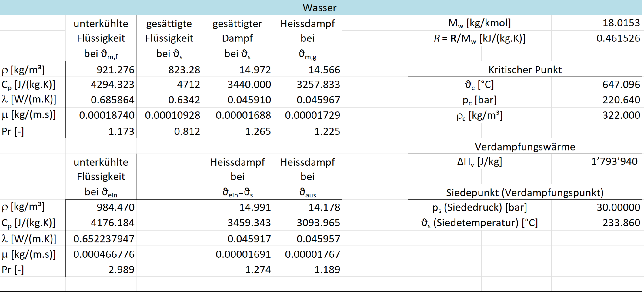
Task: Select the molar mass value 18.0153
Action: pyautogui.click(x=621, y=23)
